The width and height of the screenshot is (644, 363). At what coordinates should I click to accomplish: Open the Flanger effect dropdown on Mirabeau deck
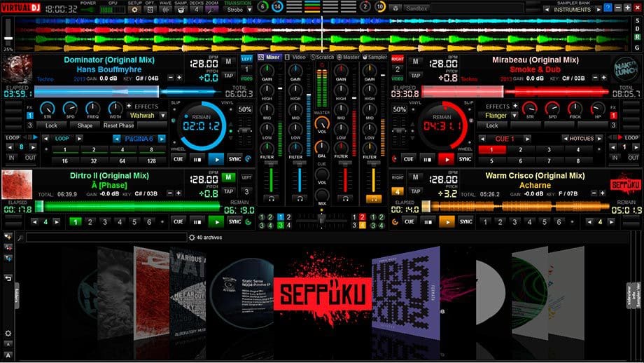pos(514,116)
